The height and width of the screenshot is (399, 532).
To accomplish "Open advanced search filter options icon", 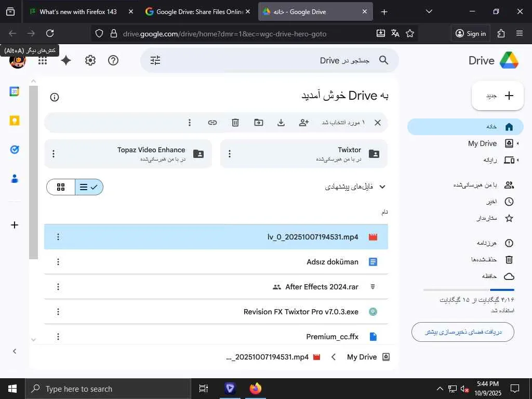I will [x=155, y=61].
